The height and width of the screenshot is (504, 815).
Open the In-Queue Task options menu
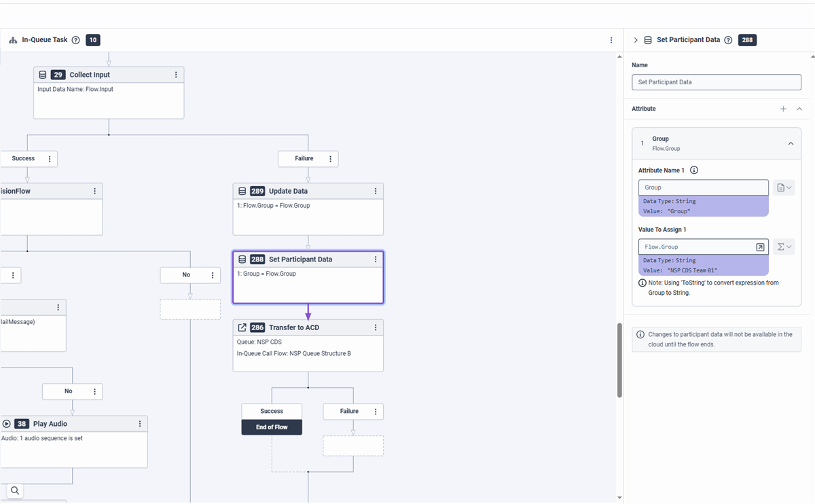(611, 40)
